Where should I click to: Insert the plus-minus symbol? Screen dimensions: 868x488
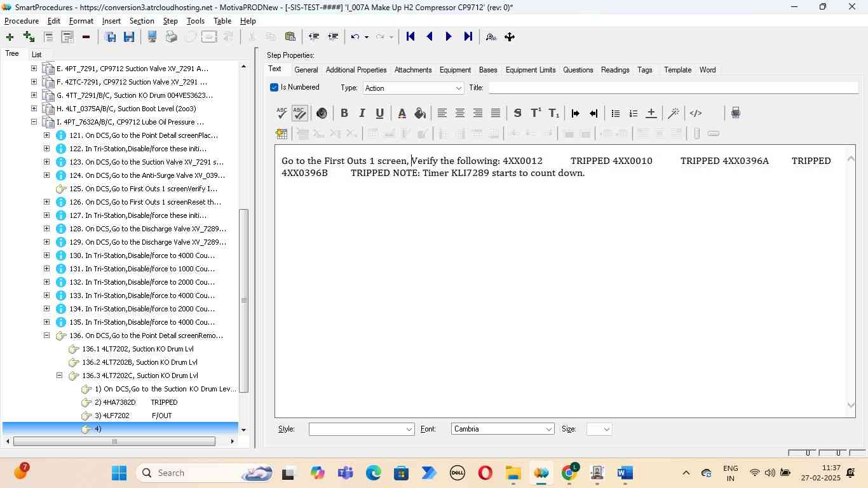(x=651, y=113)
